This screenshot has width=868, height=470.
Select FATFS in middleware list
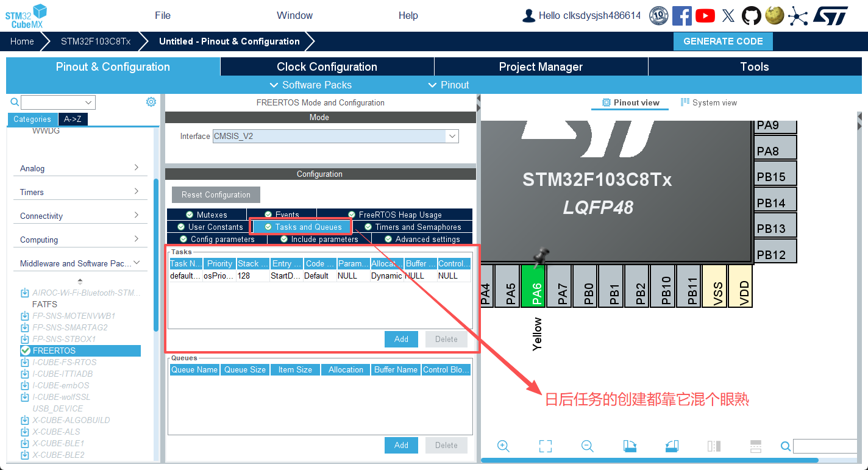pyautogui.click(x=44, y=304)
